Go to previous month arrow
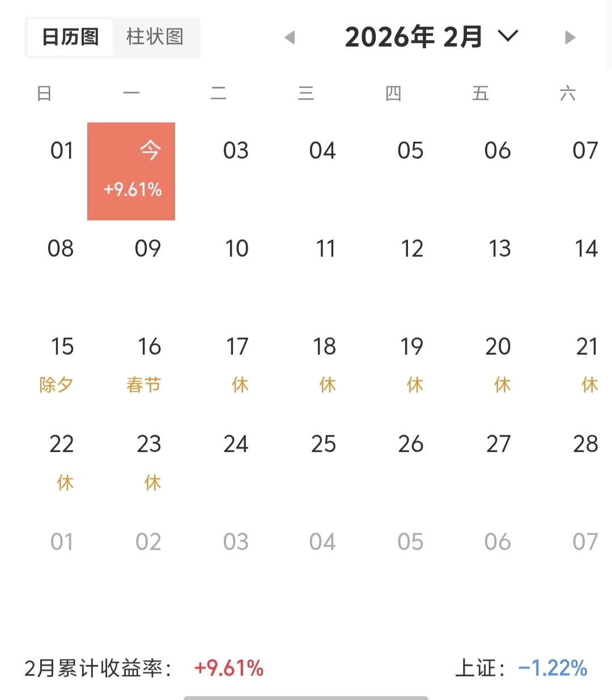This screenshot has width=612, height=700. 290,38
